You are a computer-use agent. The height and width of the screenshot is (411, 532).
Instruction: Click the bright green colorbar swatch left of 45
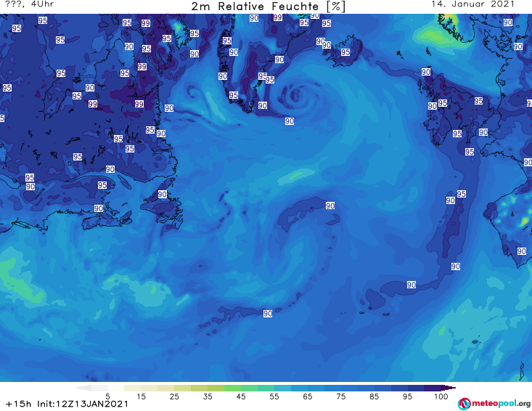coord(232,388)
